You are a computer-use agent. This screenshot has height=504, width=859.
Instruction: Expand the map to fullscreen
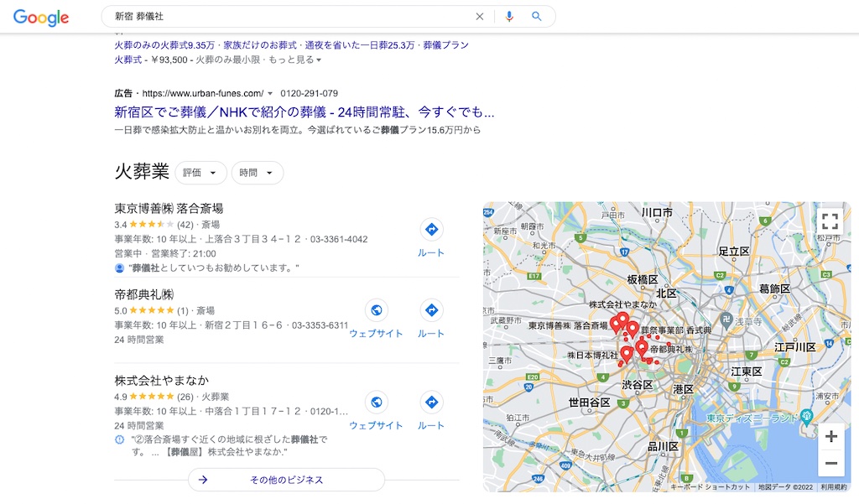point(830,221)
